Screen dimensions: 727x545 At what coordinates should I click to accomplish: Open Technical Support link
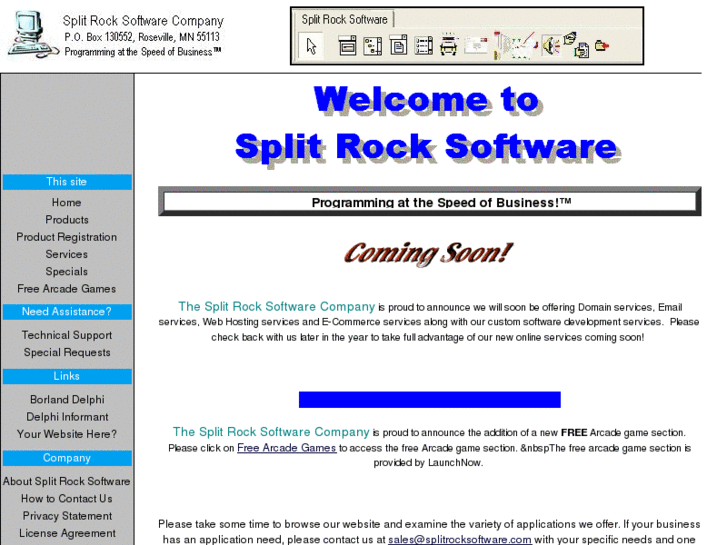[x=67, y=335]
